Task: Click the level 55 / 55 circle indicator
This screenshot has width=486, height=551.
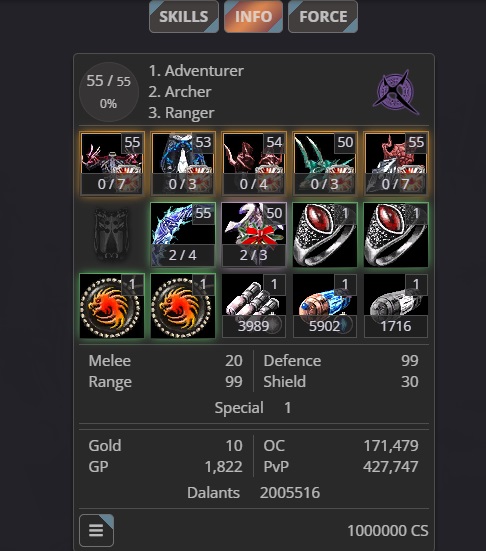Action: pyautogui.click(x=109, y=92)
